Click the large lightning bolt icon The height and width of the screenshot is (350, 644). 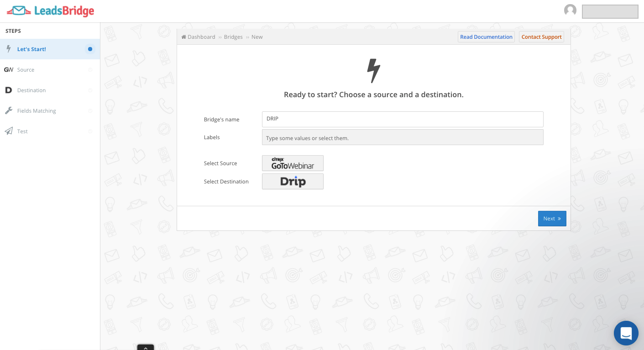point(374,71)
